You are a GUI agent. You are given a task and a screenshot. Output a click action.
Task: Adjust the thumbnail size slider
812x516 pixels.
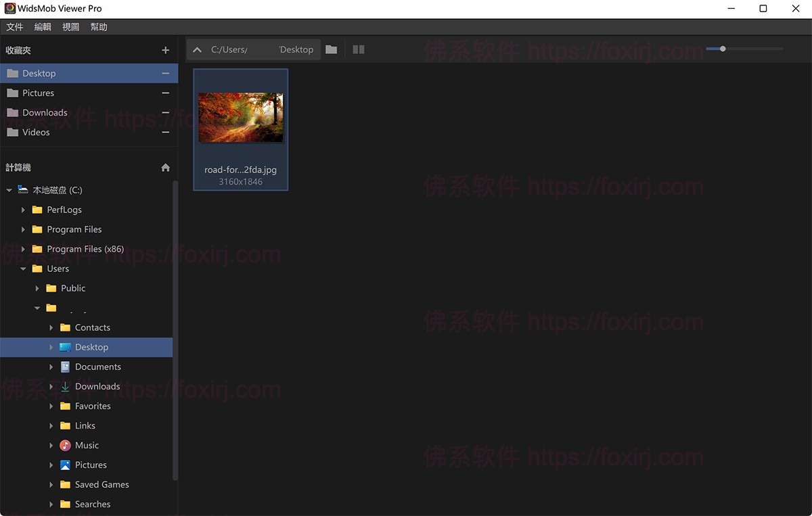(721, 49)
